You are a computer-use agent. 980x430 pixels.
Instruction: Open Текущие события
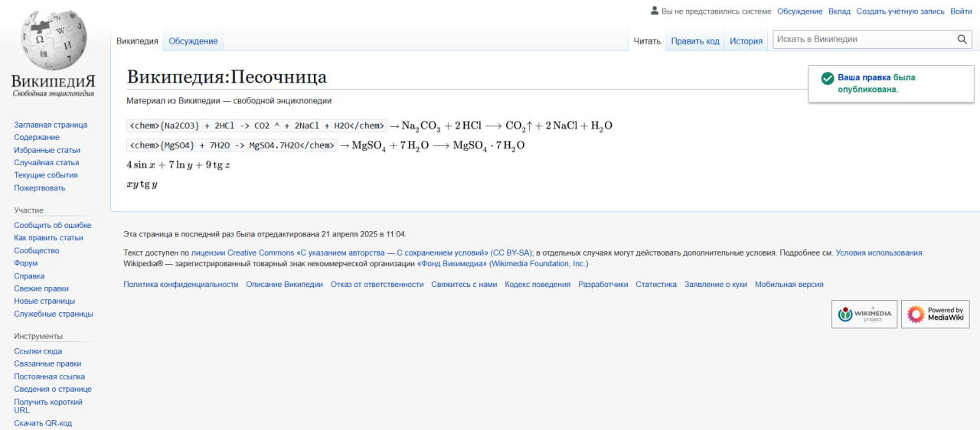46,175
